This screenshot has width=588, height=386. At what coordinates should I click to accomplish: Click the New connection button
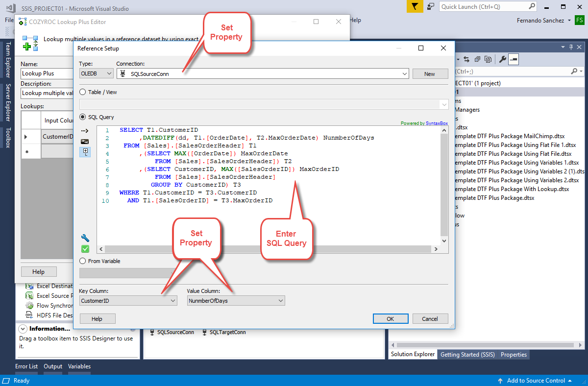[x=430, y=74]
